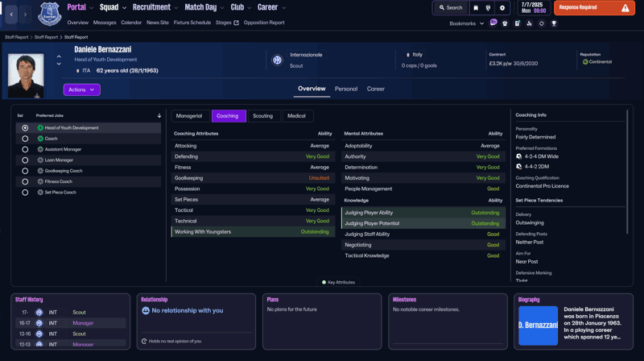Open the messages bubble bookmark icon
Viewport: 644px width, 361px height.
[493, 23]
